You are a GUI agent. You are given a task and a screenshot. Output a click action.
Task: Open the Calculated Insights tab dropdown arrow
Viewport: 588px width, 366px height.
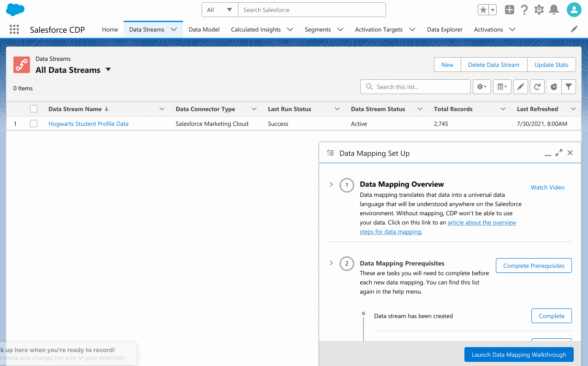pos(290,30)
